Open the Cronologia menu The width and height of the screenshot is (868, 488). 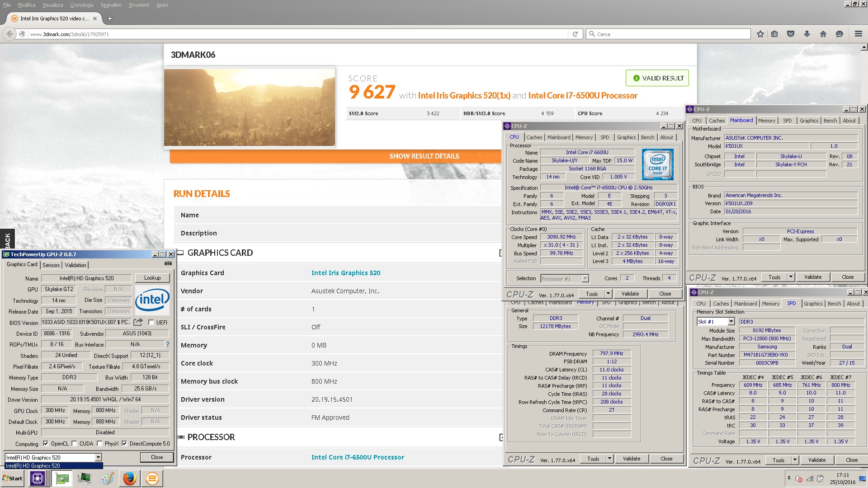click(81, 5)
